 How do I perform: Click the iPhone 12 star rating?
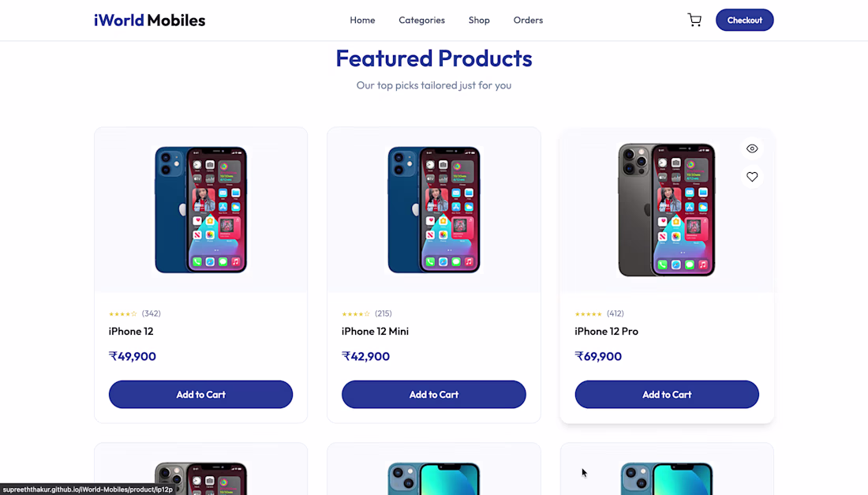[x=123, y=313]
